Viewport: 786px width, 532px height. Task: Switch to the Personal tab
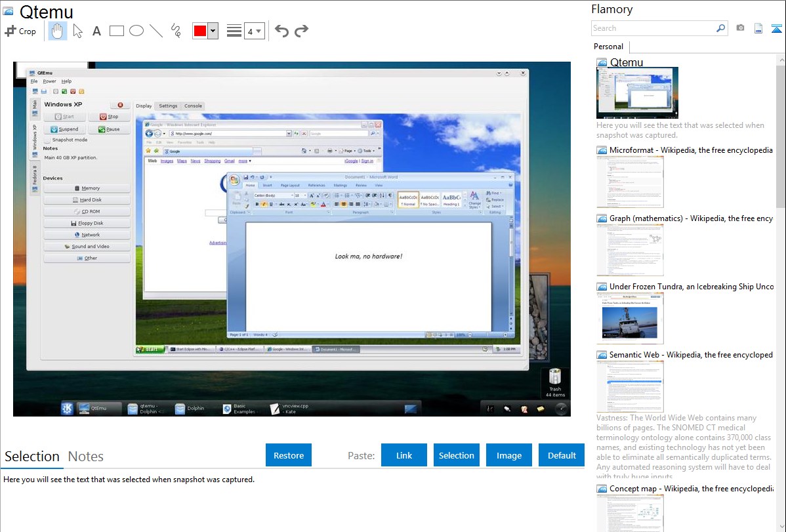click(609, 47)
